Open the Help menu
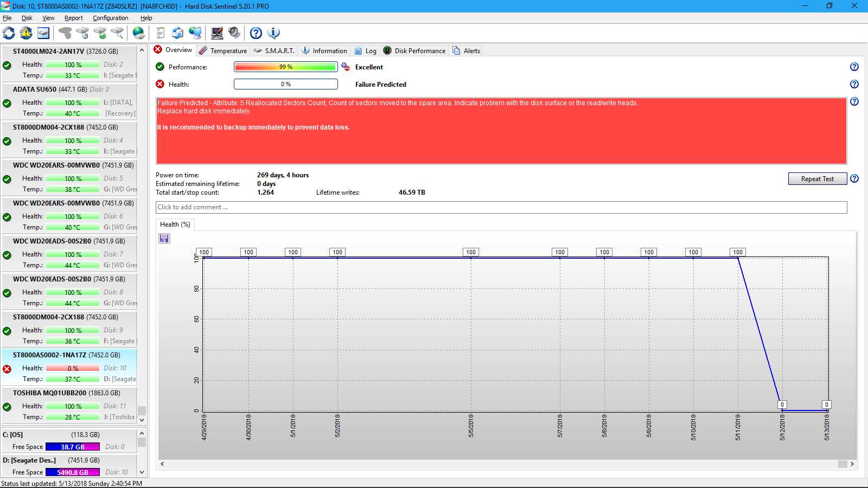The height and width of the screenshot is (488, 868). click(x=146, y=18)
